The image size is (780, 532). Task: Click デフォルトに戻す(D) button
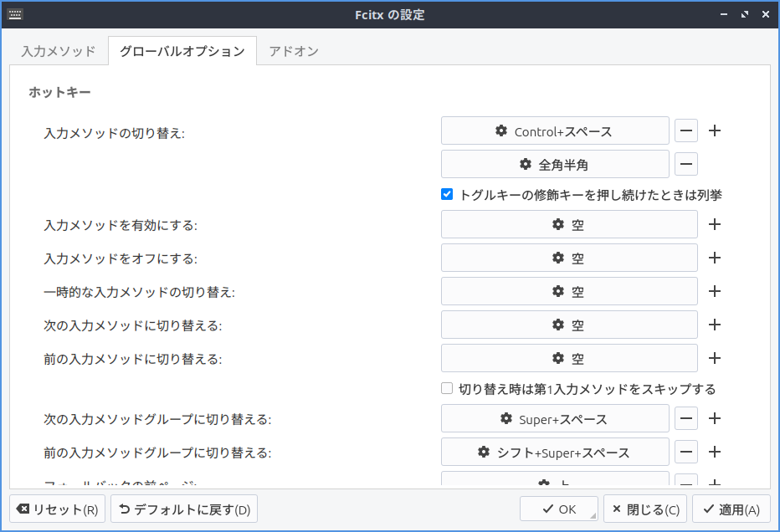coord(184,509)
